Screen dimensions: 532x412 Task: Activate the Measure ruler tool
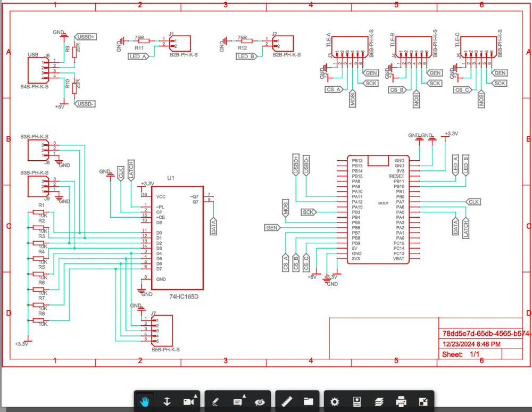point(288,401)
